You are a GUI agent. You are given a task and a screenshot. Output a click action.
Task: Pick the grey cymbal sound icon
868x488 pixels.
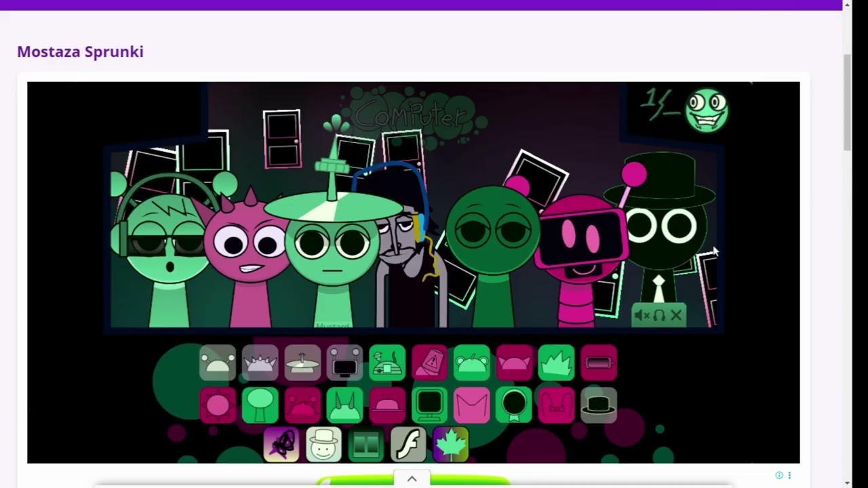click(302, 363)
